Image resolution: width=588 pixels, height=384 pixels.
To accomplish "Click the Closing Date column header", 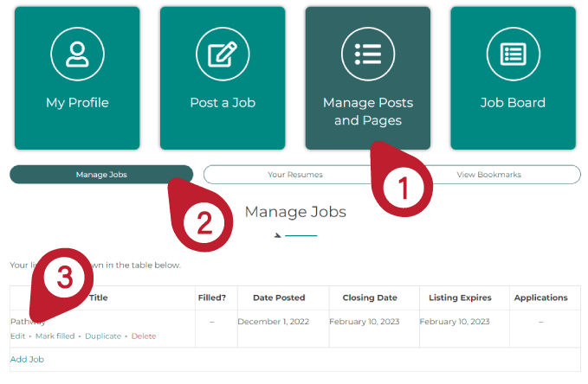I will [370, 298].
